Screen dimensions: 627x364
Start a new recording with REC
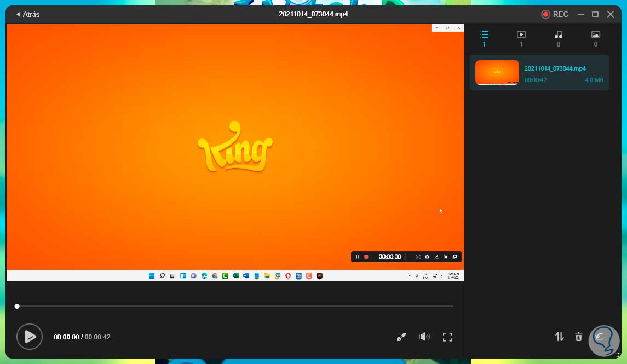coord(555,14)
